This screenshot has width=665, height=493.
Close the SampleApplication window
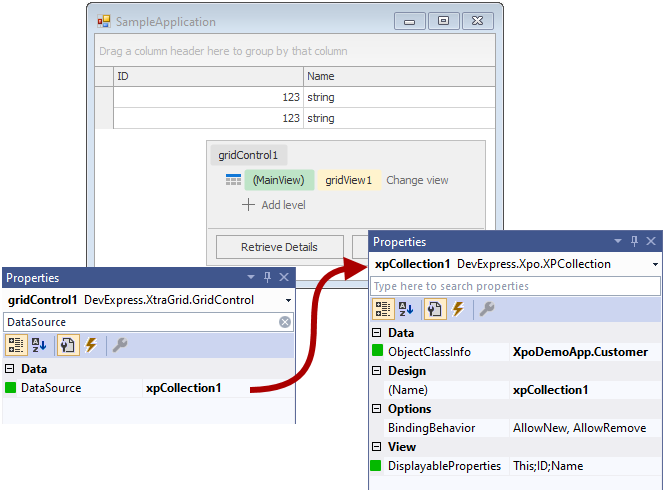click(x=478, y=21)
